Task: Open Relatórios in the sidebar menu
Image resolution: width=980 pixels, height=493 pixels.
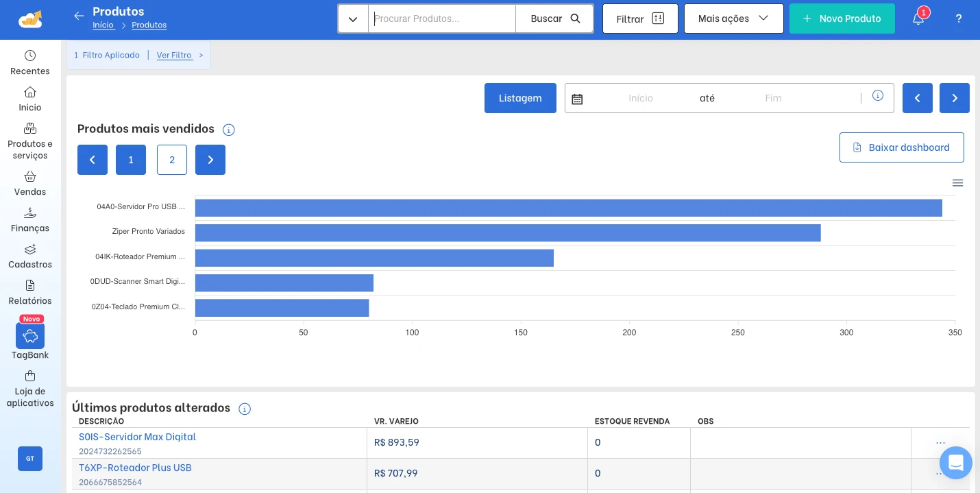Action: click(30, 292)
